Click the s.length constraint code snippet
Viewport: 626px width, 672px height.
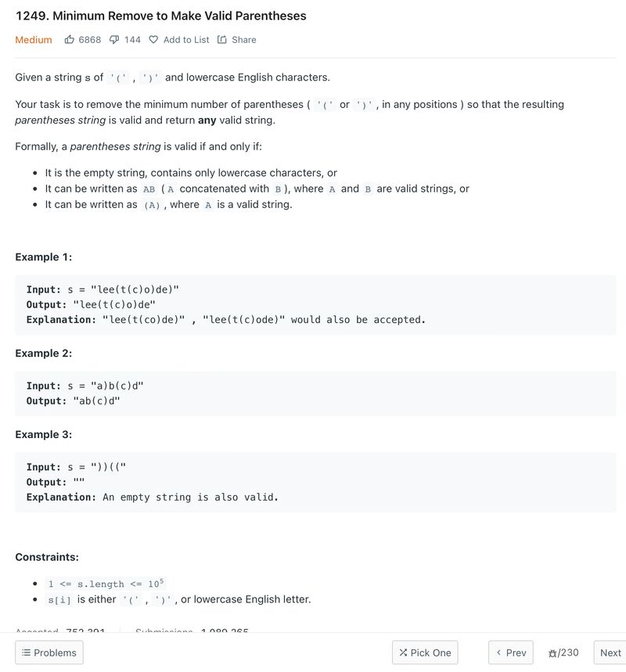(106, 584)
